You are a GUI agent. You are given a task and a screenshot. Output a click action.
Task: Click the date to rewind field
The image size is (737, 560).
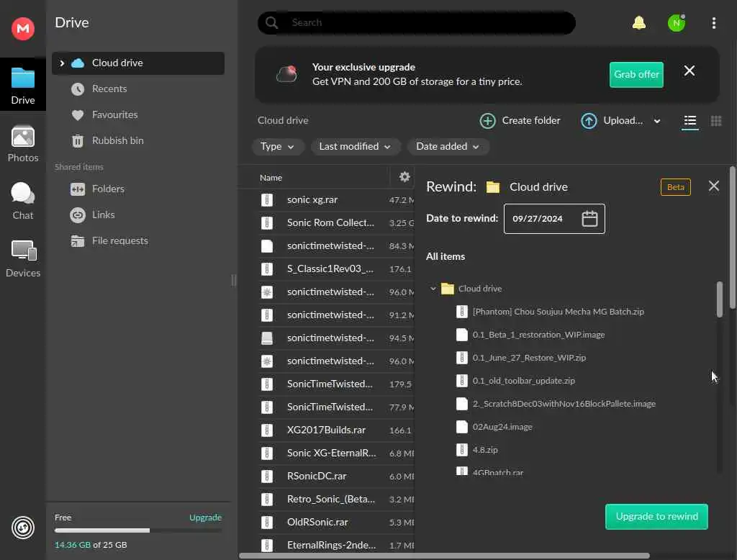(553, 219)
